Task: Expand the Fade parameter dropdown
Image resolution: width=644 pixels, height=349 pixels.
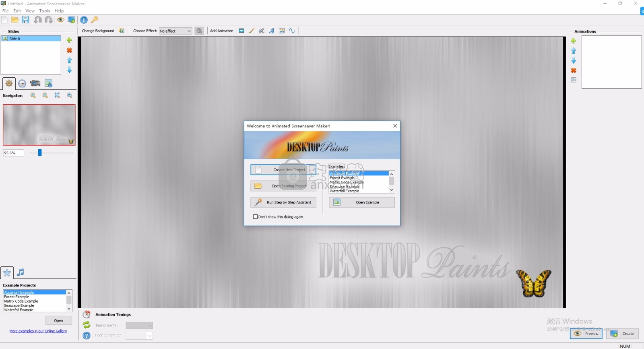Action: 139,335
